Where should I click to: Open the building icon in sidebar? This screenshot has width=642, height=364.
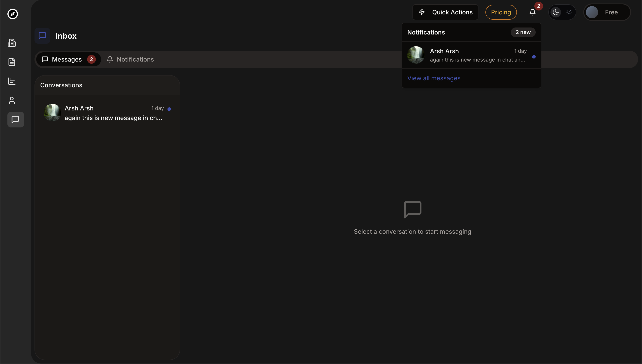click(x=12, y=43)
